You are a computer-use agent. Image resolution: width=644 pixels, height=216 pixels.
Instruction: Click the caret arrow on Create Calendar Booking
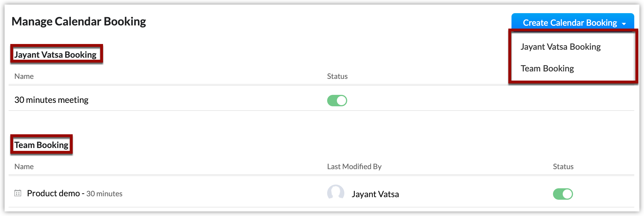click(x=624, y=24)
